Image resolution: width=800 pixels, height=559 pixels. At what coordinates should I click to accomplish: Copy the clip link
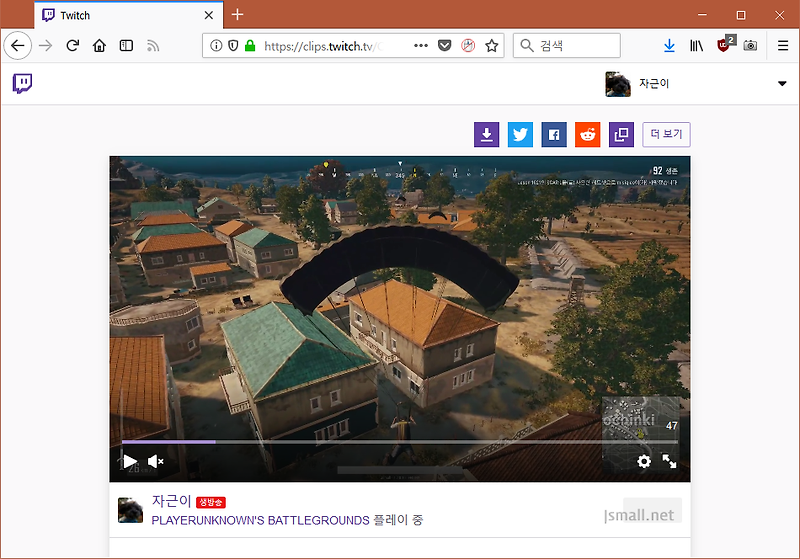coord(621,135)
